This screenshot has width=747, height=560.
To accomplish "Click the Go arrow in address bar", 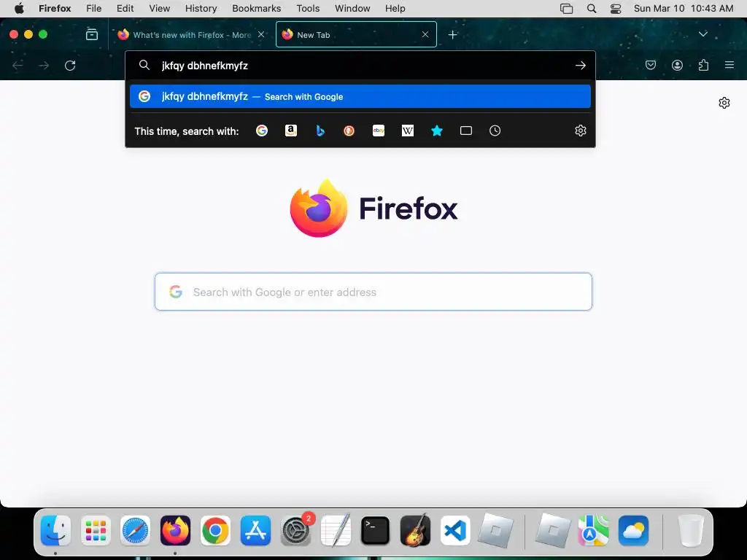I will click(580, 65).
